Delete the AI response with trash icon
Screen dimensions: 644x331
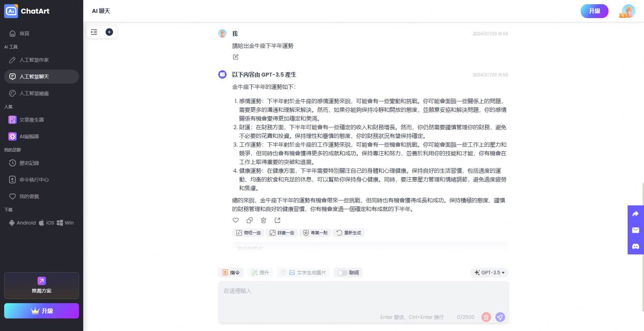point(264,220)
